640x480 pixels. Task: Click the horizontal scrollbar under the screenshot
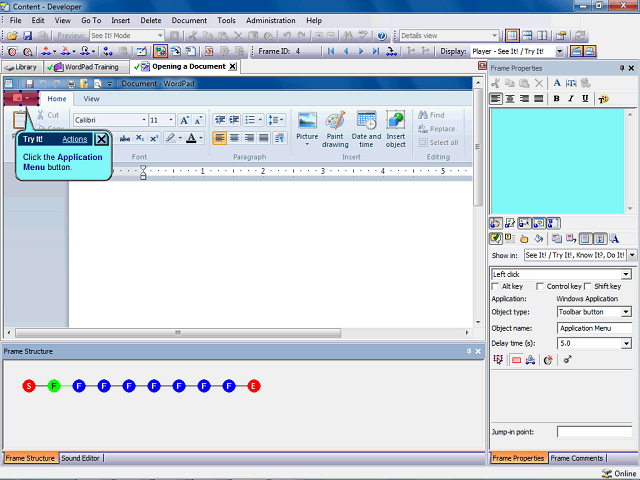pos(178,333)
